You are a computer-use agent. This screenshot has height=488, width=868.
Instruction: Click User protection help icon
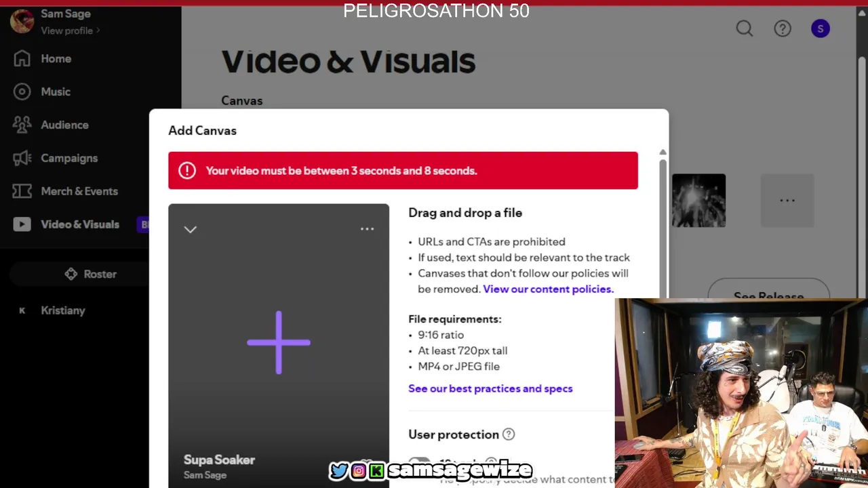[x=509, y=434]
